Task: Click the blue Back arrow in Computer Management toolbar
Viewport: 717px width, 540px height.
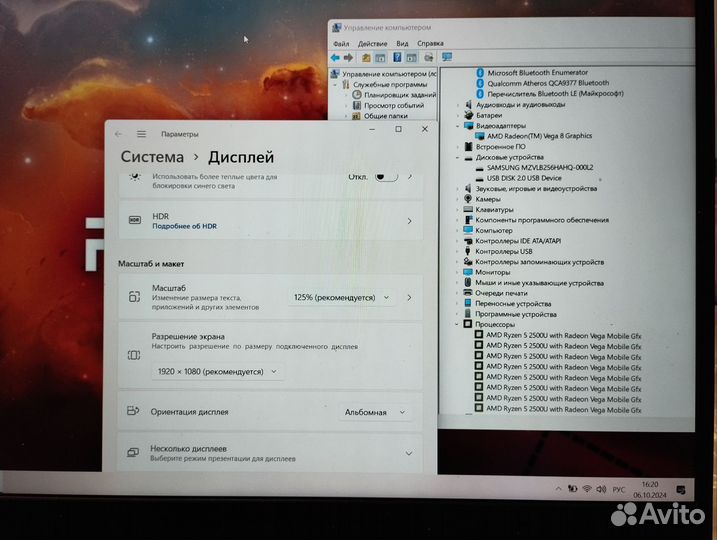Action: click(x=335, y=58)
